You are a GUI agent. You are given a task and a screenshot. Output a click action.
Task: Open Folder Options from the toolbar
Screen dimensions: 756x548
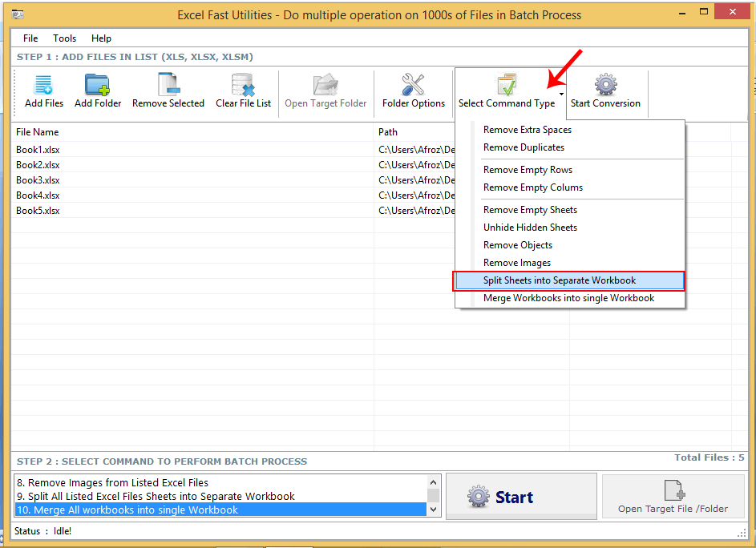tap(413, 83)
